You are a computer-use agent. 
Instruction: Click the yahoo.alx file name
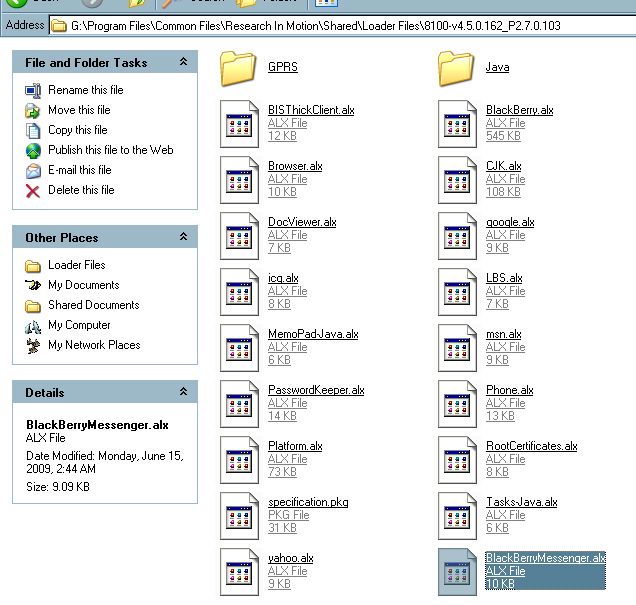(x=291, y=558)
